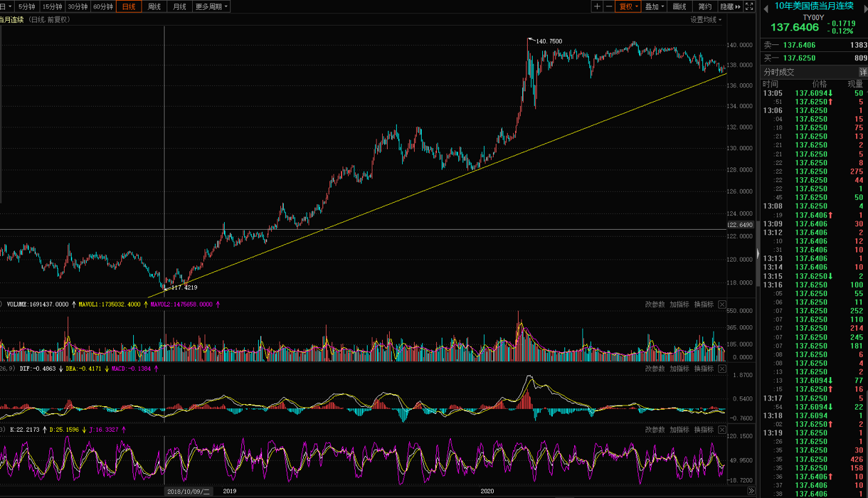Toggle 60分钟 timeframe view
Screen dimensions: 868x498
click(x=103, y=6)
